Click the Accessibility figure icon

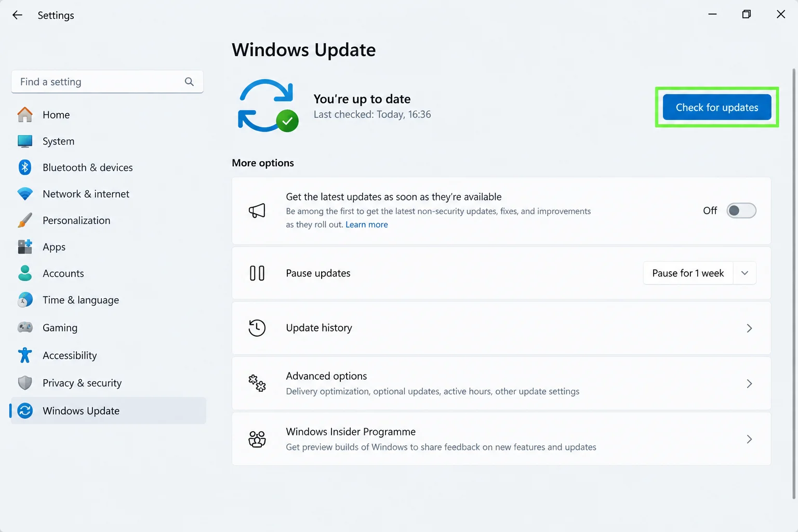click(x=25, y=355)
